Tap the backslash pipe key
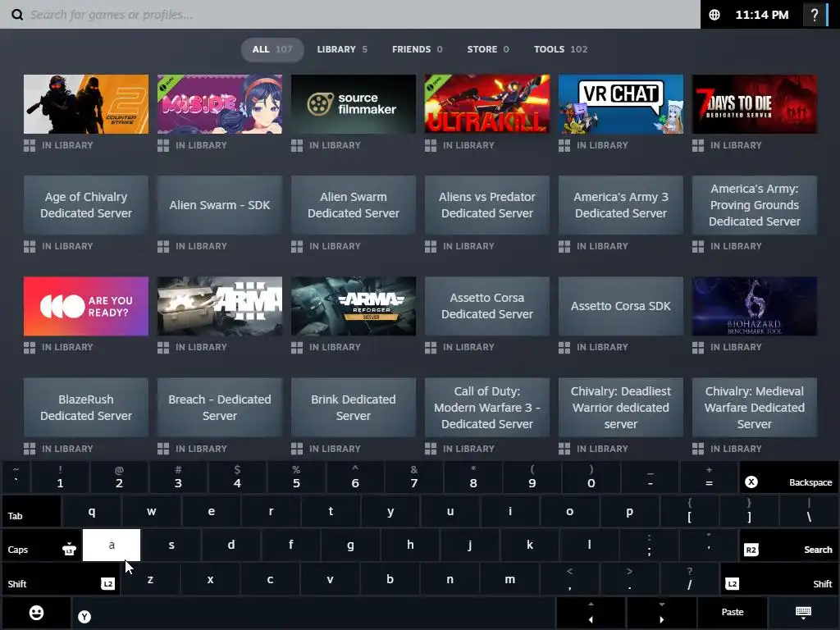This screenshot has height=630, width=840. (x=809, y=511)
